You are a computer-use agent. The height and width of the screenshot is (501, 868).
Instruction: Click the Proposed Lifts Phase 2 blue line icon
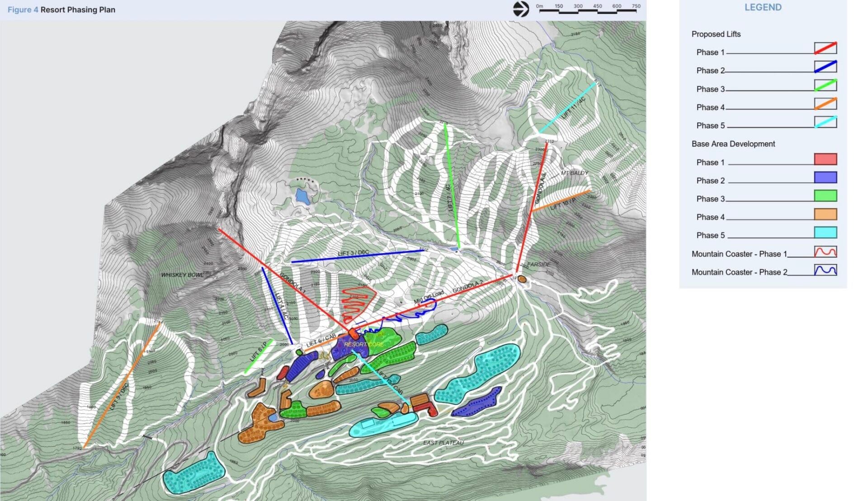pyautogui.click(x=825, y=66)
